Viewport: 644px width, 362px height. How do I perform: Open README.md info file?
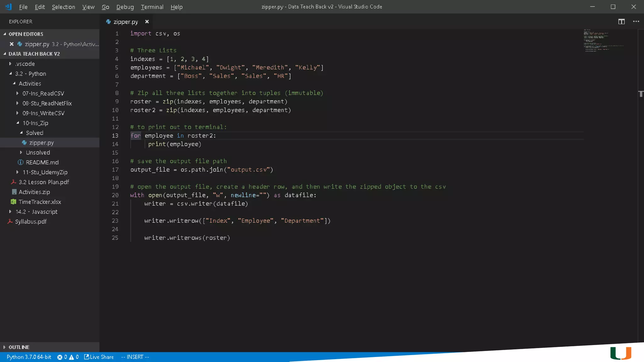click(42, 162)
